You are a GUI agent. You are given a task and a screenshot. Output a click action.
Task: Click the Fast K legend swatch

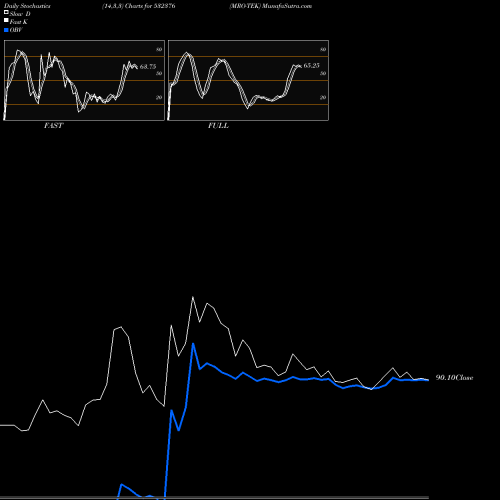pos(6,20)
